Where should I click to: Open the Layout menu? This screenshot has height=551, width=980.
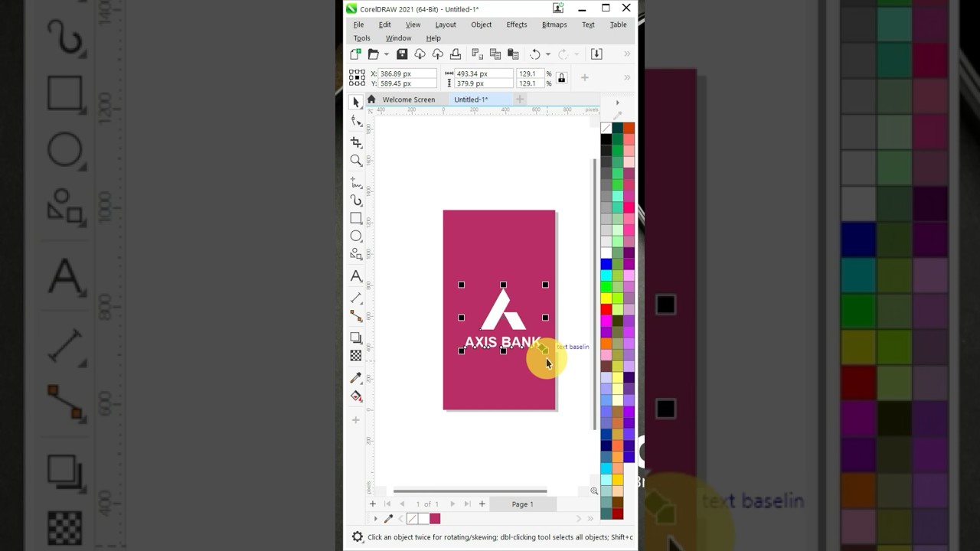tap(445, 24)
